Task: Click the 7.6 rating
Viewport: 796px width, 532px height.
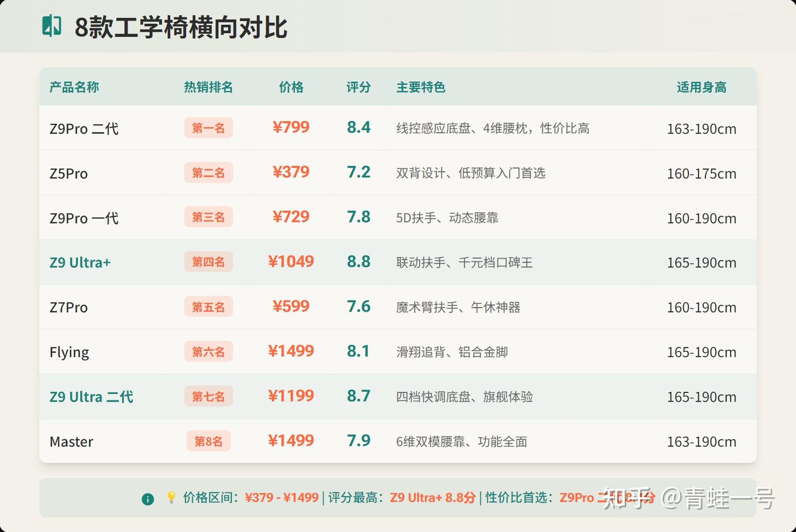Action: pyautogui.click(x=359, y=306)
